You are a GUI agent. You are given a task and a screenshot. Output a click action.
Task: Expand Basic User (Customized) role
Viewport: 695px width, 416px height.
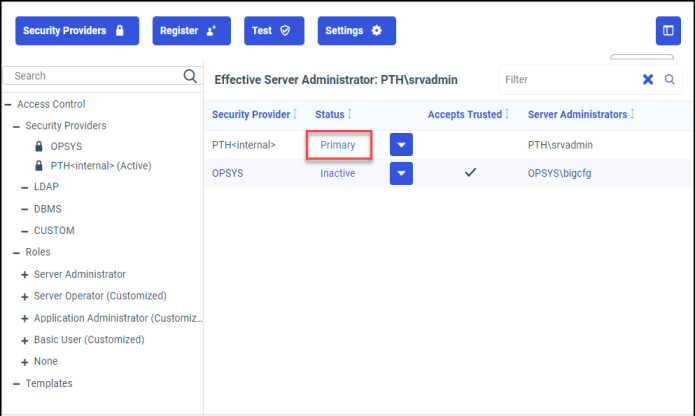pos(25,340)
